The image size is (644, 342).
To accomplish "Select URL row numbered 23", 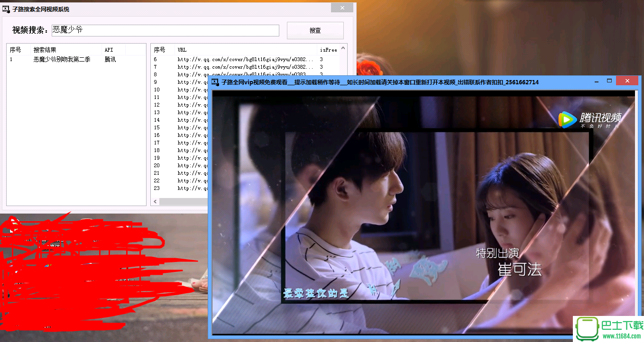I will point(180,188).
